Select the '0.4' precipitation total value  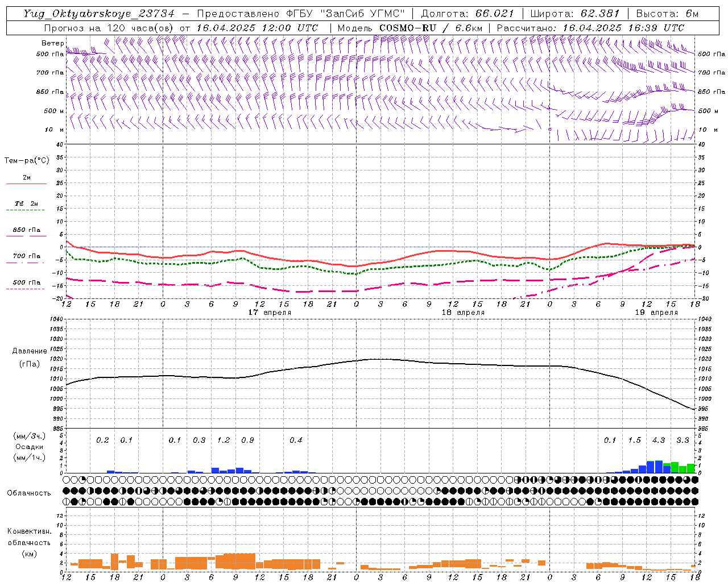pos(296,440)
